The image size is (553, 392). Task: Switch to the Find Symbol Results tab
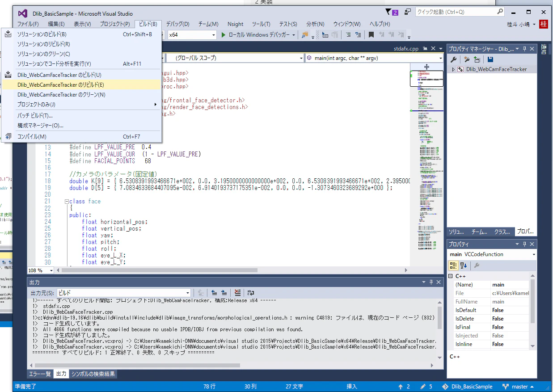[93, 374]
